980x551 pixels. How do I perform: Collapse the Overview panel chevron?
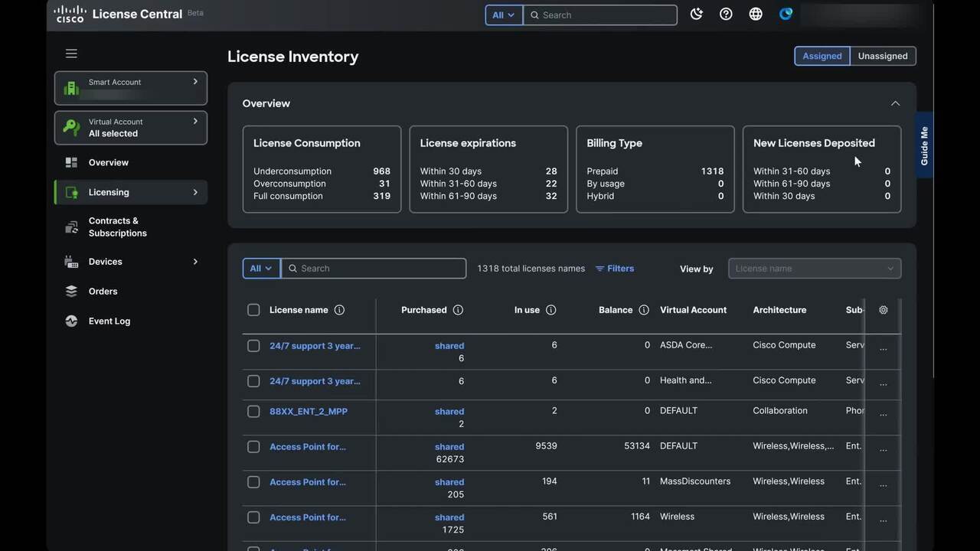pyautogui.click(x=895, y=103)
